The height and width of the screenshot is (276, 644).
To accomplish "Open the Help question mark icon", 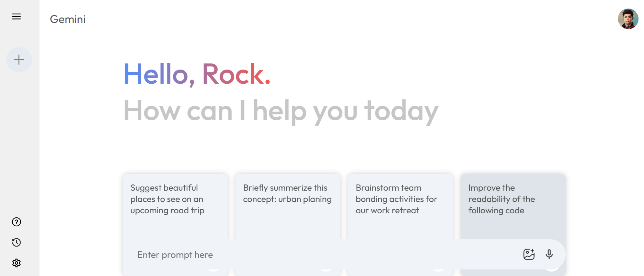I will 16,222.
